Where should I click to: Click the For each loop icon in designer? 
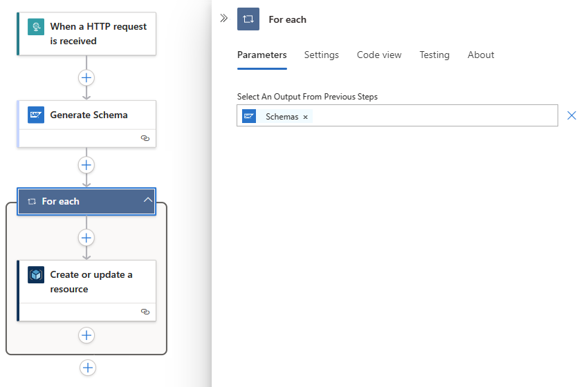(x=31, y=202)
